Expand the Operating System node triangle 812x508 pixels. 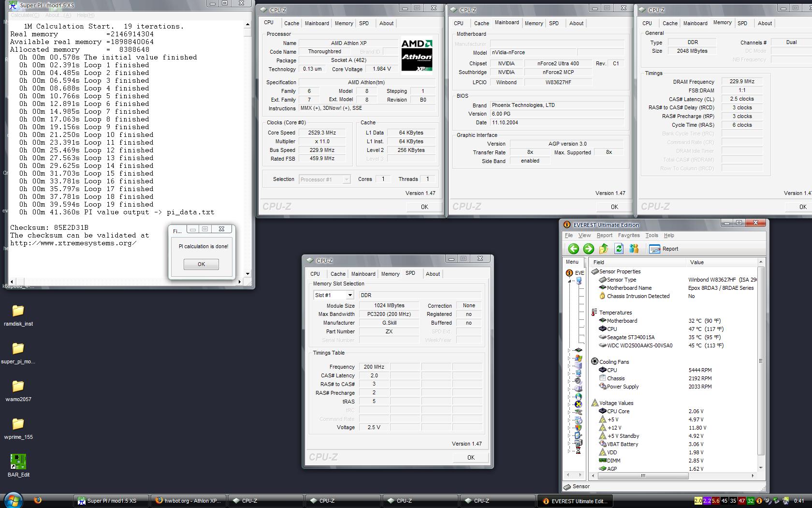point(569,358)
